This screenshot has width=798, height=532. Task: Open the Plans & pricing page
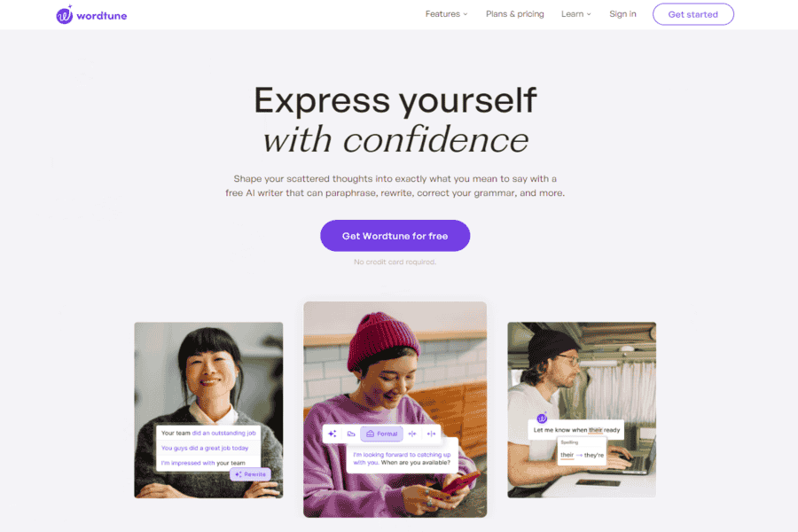pos(514,14)
